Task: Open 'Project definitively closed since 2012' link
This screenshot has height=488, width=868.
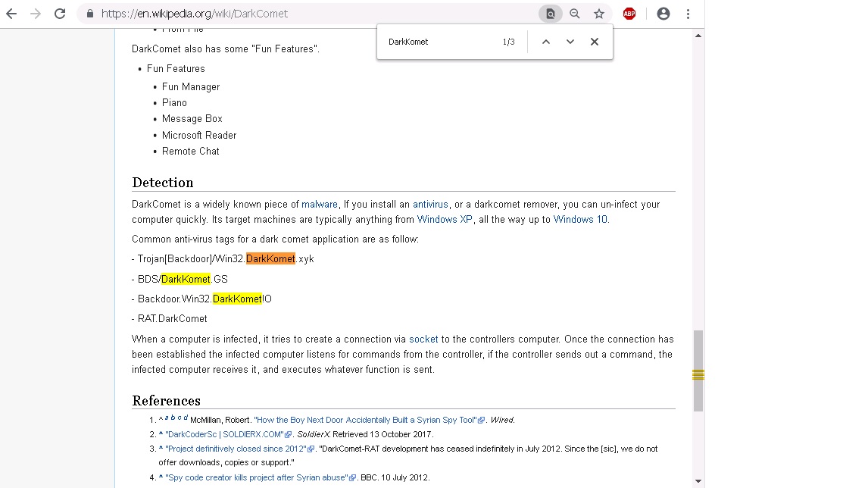Action: pyautogui.click(x=236, y=449)
